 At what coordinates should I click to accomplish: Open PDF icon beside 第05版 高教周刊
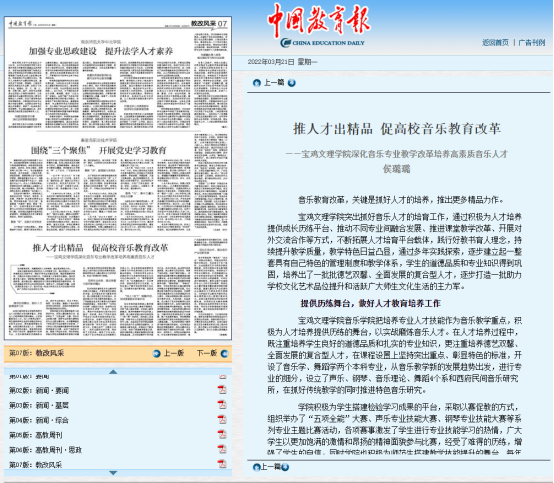(222, 434)
